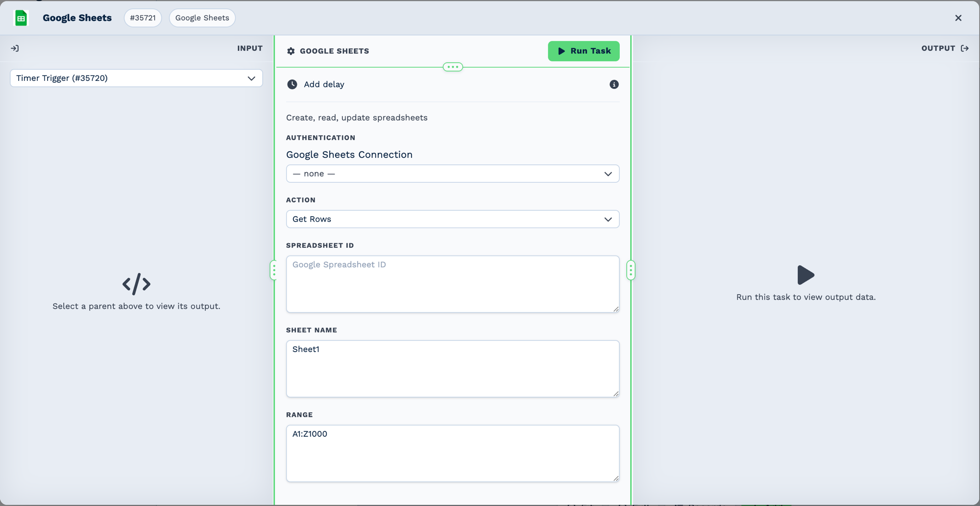
Task: Open the Action dropdown showing Get Rows
Action: coord(453,219)
